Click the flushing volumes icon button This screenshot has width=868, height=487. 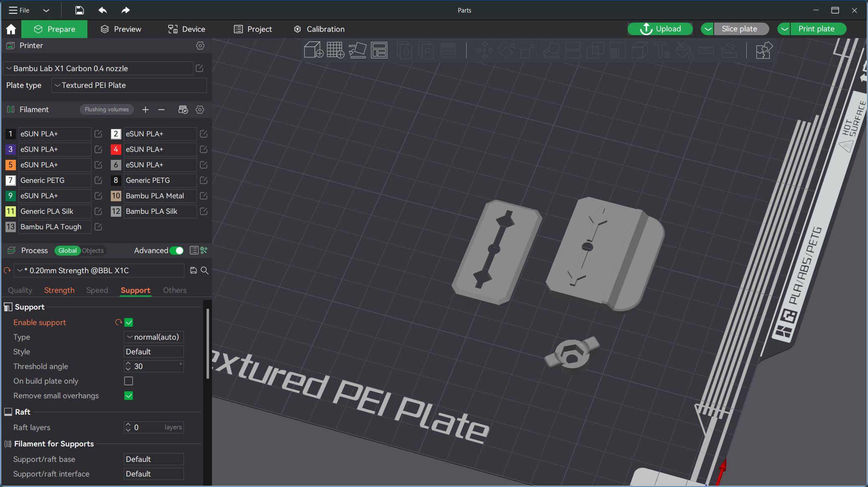point(106,109)
